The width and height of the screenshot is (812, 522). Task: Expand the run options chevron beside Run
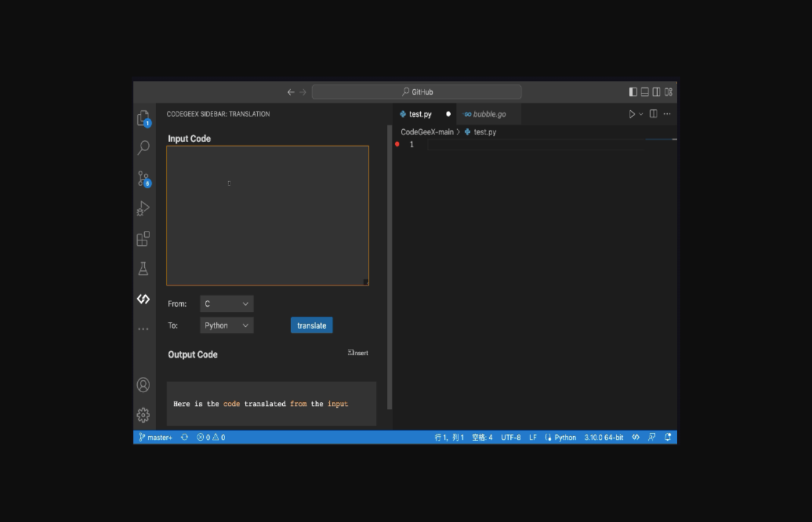pos(641,114)
